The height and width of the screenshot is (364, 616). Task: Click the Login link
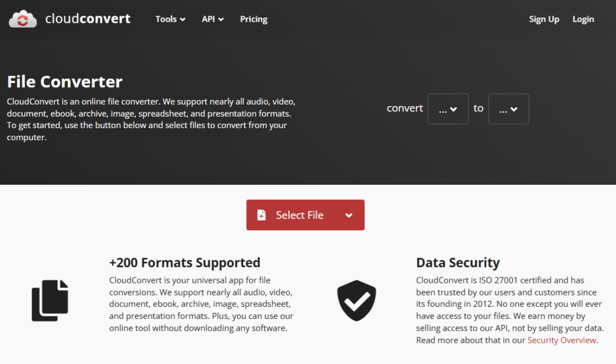click(583, 19)
